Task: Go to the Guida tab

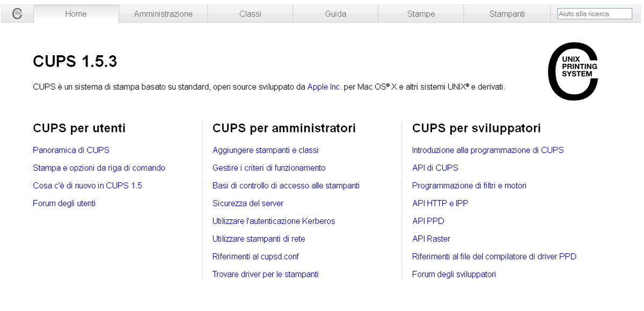Action: (x=335, y=14)
